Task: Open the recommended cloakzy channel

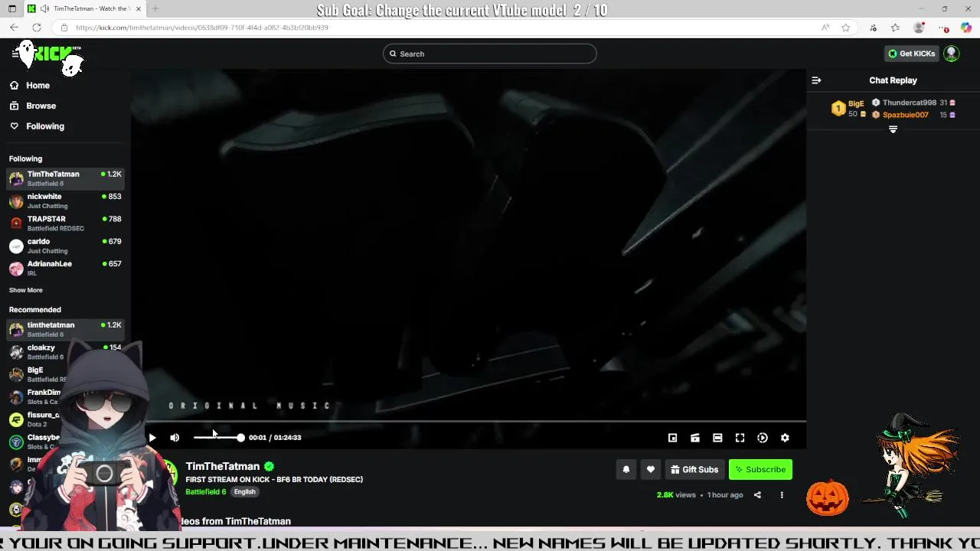Action: click(65, 351)
